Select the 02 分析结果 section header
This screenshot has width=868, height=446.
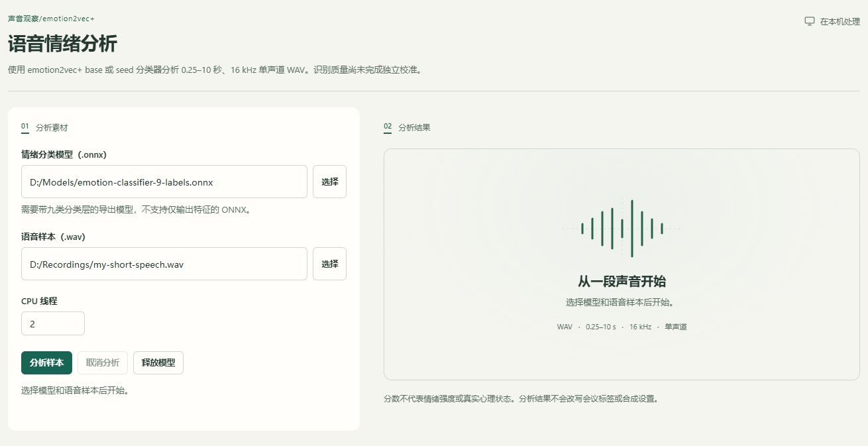click(x=407, y=127)
